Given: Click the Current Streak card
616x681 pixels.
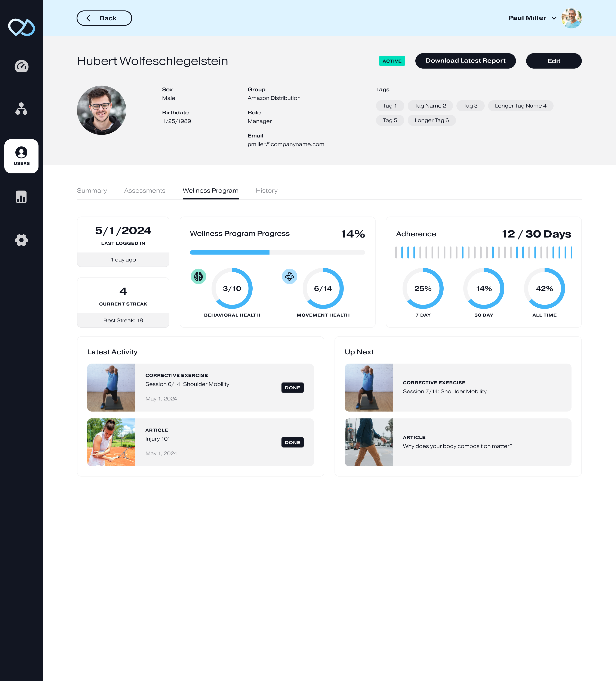Looking at the screenshot, I should click(123, 302).
